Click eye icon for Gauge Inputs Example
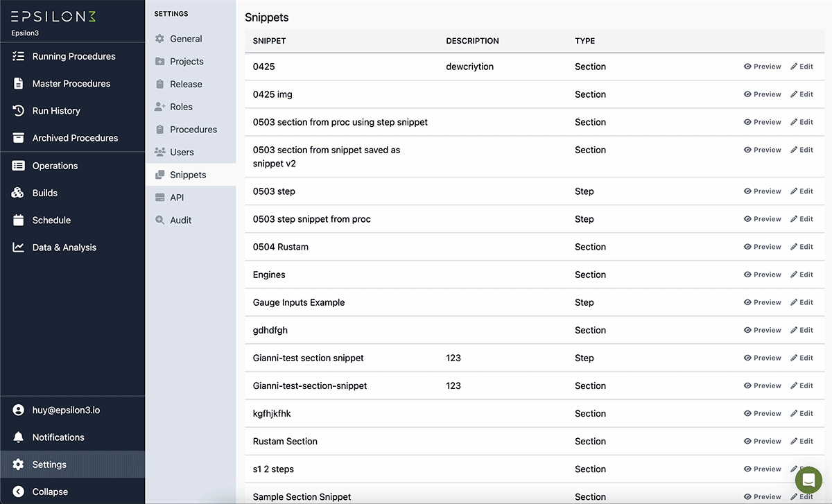The width and height of the screenshot is (832, 504). [x=747, y=302]
